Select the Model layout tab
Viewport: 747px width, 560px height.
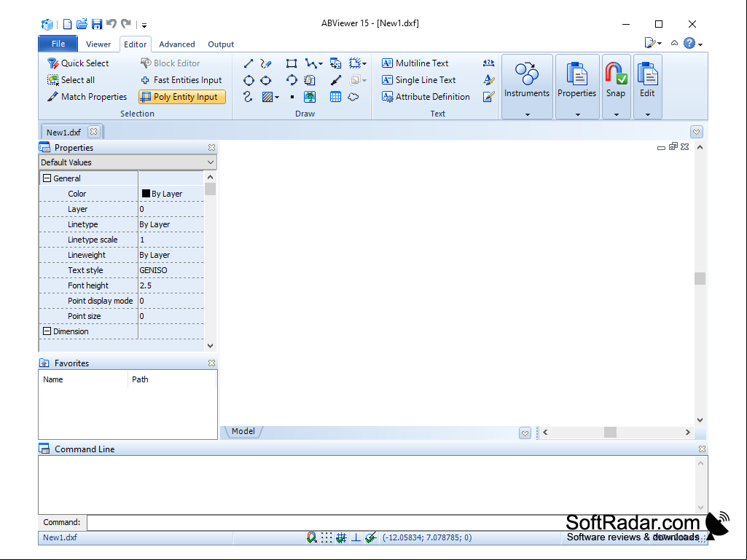(243, 431)
